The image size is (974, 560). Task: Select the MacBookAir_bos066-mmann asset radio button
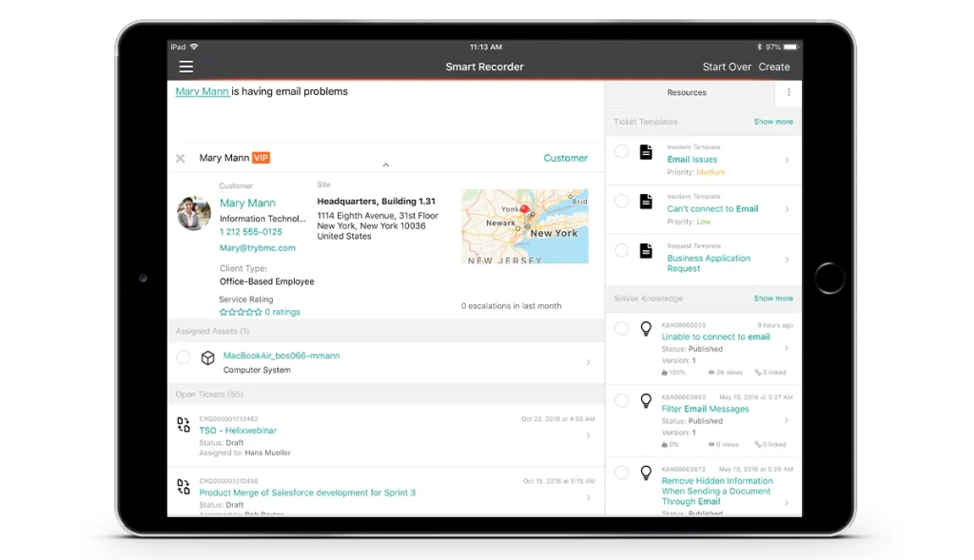tap(184, 357)
